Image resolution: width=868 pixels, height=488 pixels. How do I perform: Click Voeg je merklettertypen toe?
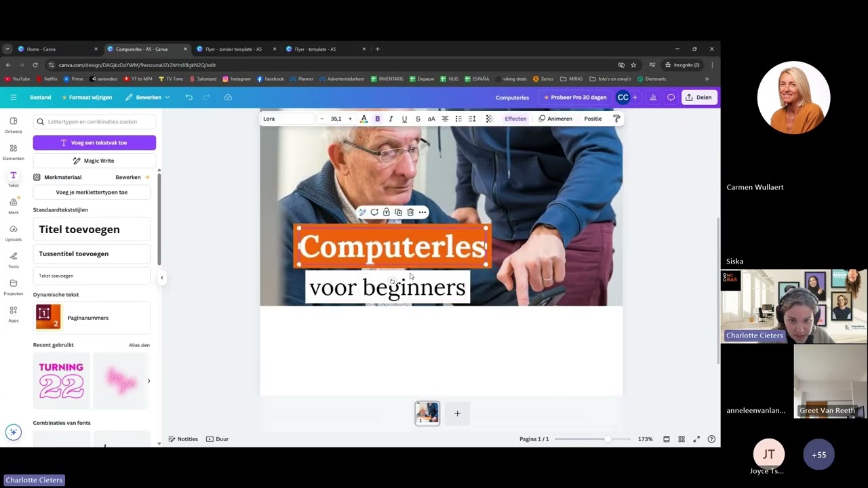pos(92,192)
